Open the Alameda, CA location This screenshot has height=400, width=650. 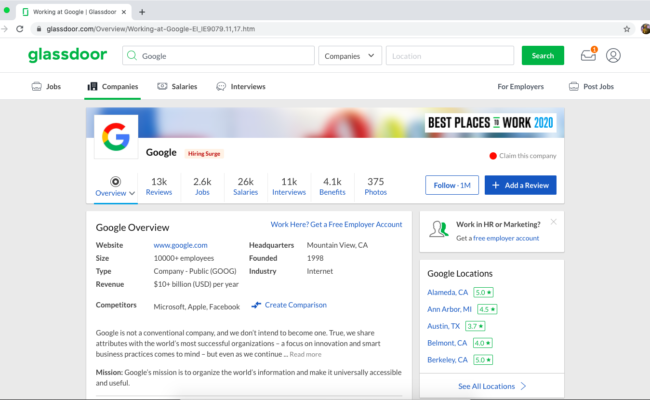point(447,292)
